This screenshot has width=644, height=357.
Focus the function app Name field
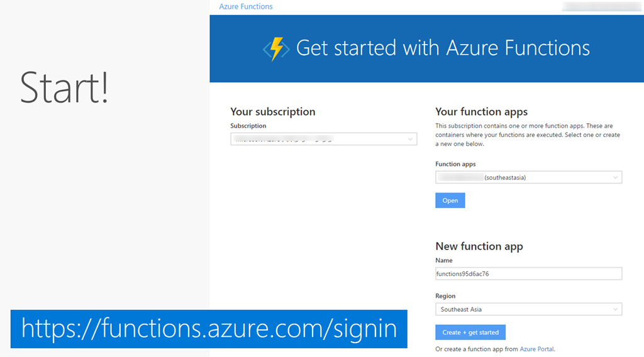click(528, 273)
